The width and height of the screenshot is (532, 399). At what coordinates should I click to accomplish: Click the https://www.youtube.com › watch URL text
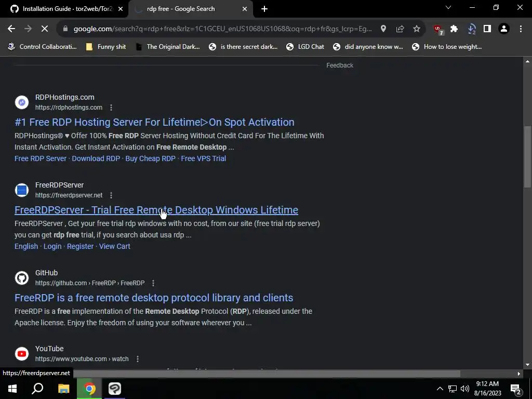82,359
